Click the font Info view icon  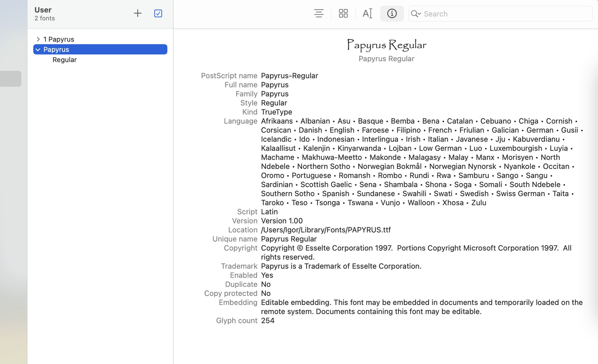tap(392, 13)
